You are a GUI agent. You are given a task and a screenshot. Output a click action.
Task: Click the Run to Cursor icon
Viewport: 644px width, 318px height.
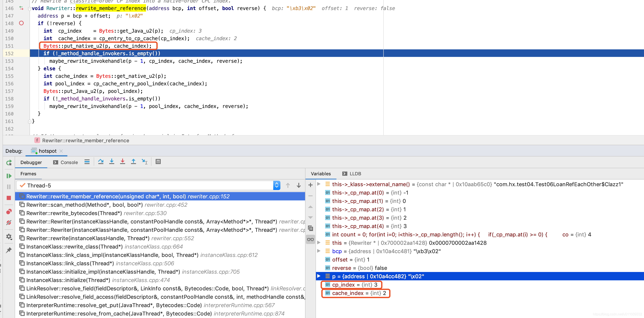[145, 162]
